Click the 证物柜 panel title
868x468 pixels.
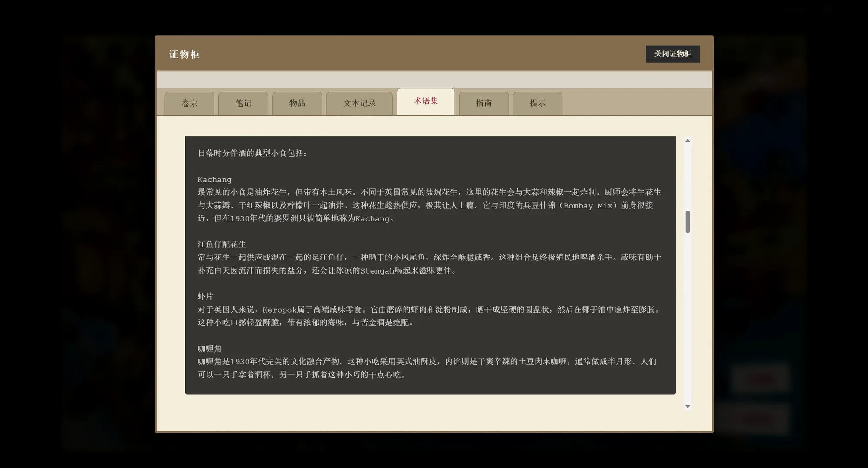pos(184,54)
